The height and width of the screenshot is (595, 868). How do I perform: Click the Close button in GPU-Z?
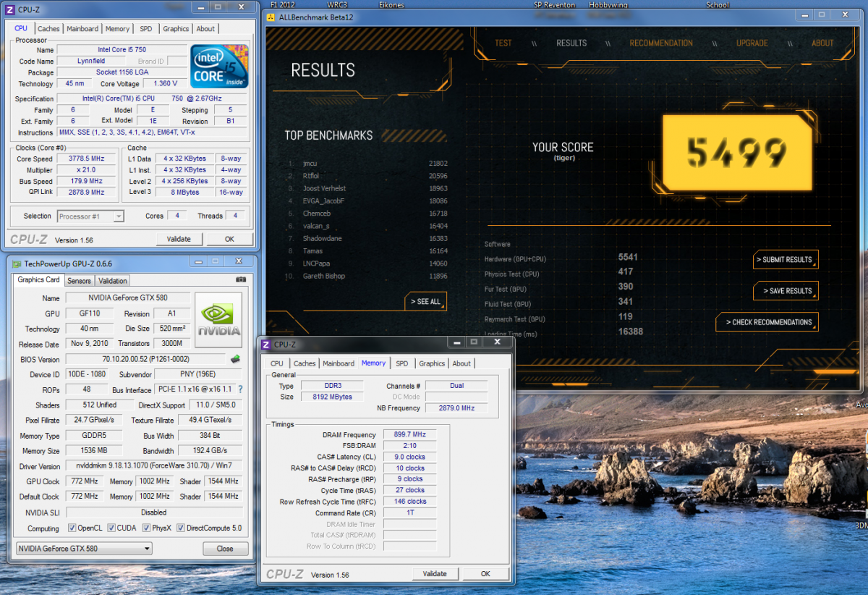point(225,549)
